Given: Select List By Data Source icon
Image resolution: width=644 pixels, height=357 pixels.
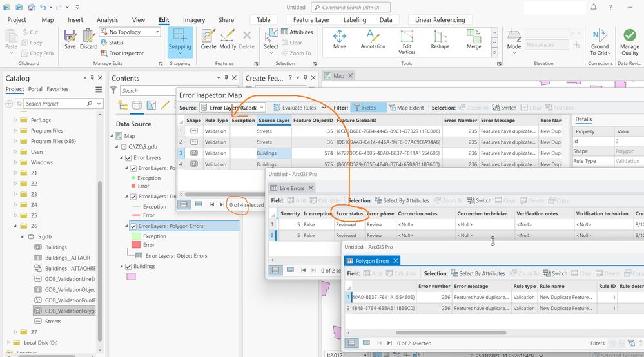Looking at the screenshot, I should click(x=137, y=106).
